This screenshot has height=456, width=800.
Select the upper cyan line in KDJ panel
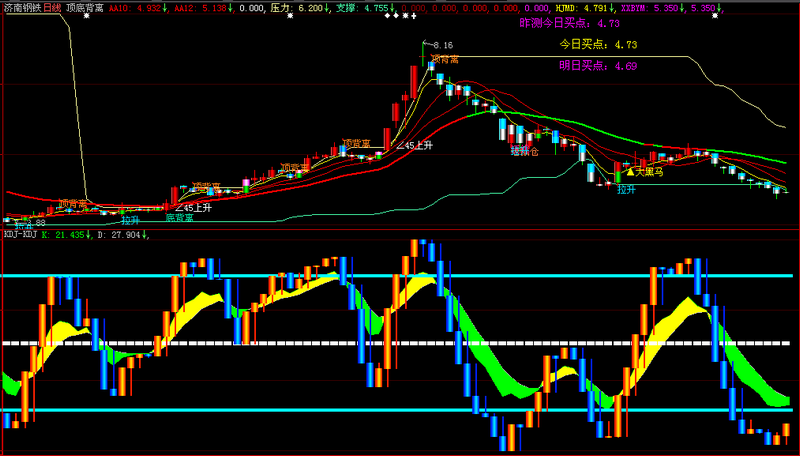[x=397, y=275]
